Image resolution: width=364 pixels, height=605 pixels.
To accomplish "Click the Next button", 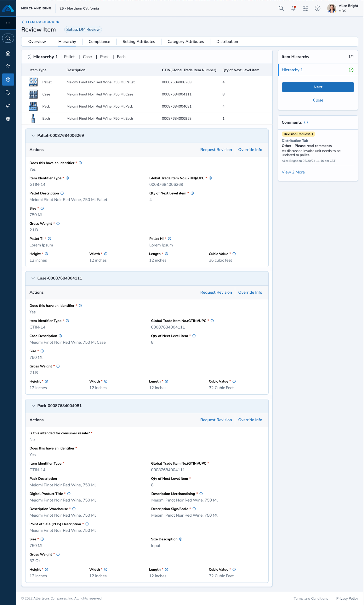I will point(318,87).
